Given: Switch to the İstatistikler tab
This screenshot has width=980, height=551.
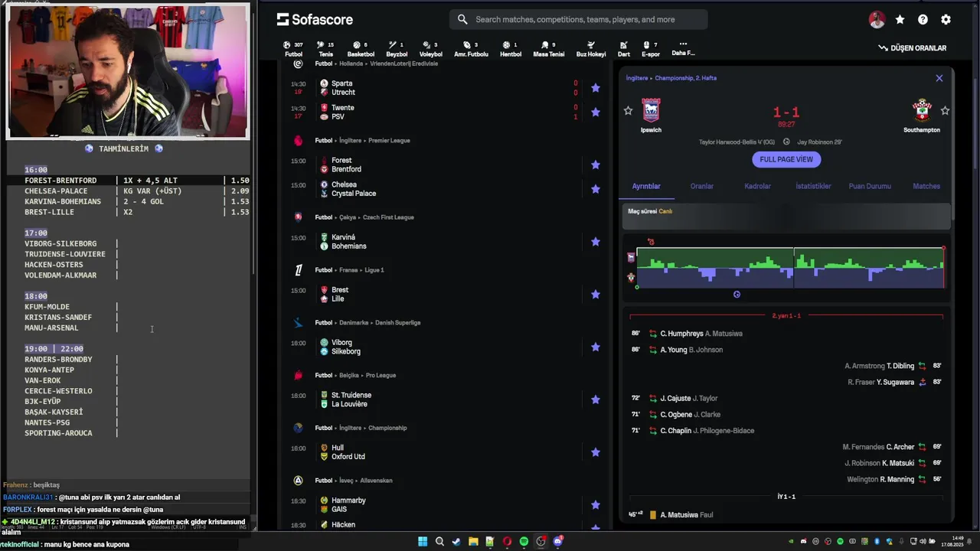Looking at the screenshot, I should point(813,186).
